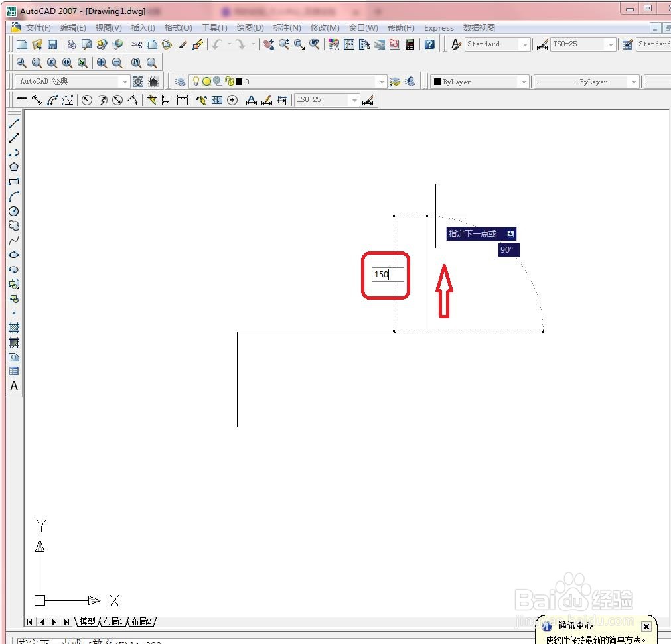
Task: Switch to the 布局2 tab
Action: tap(141, 621)
